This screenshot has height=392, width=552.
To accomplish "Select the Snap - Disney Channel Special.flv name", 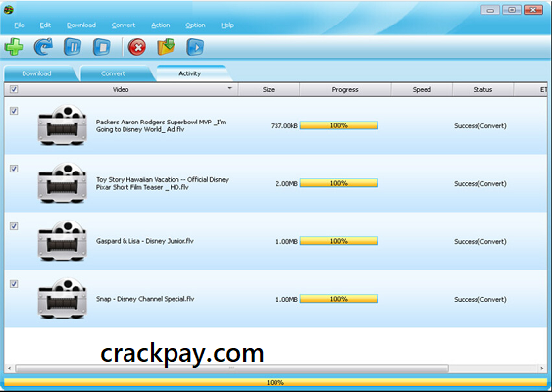I will (145, 299).
